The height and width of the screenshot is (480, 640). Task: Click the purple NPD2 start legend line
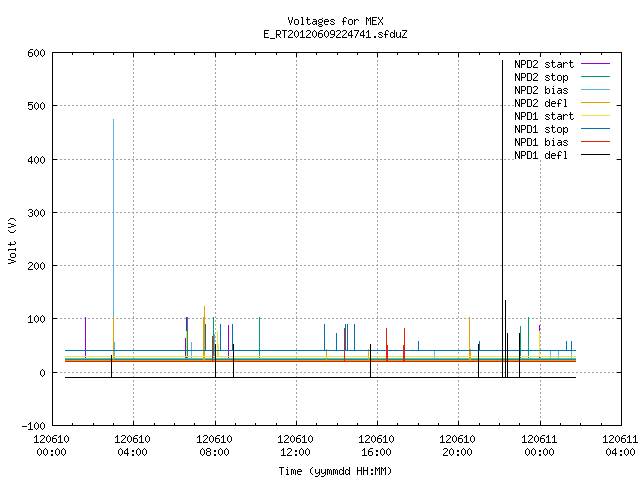595,64
